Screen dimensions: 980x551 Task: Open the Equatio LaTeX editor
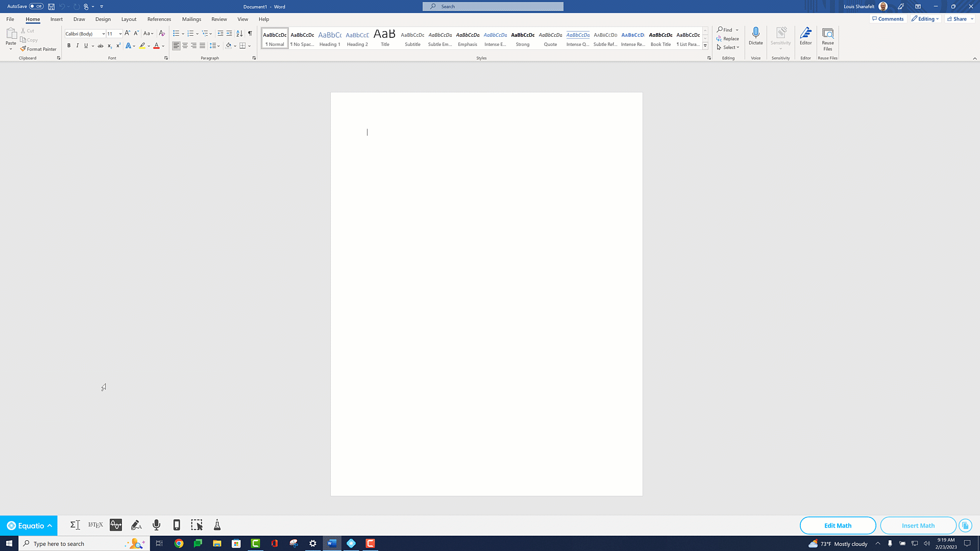point(95,525)
